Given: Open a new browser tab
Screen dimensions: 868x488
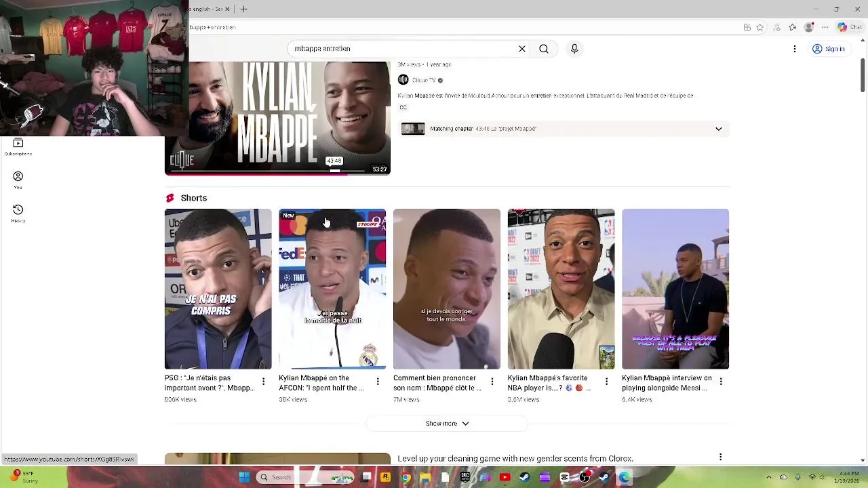Looking at the screenshot, I should point(243,9).
